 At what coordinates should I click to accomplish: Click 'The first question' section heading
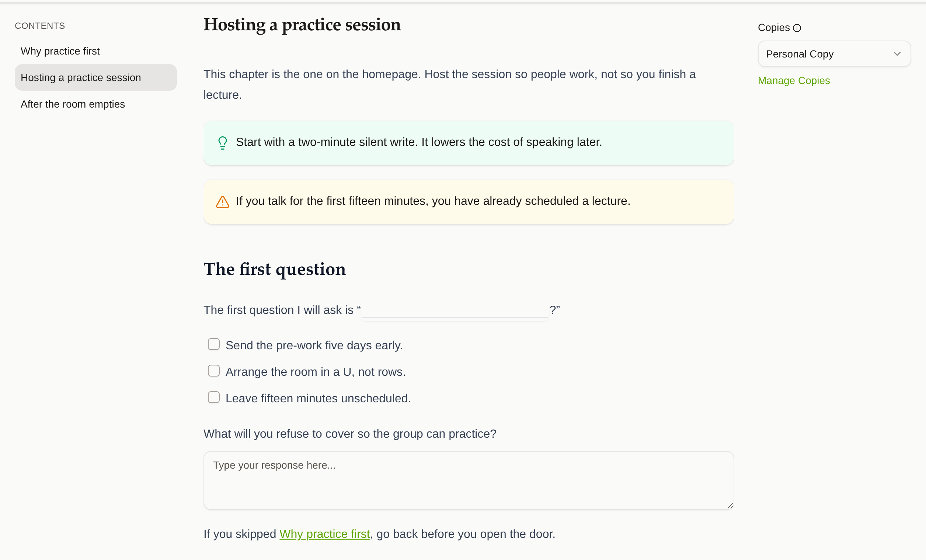click(275, 269)
